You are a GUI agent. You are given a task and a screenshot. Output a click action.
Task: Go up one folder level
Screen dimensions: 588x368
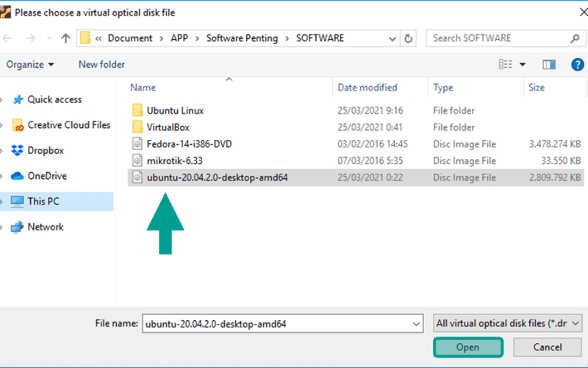point(65,38)
